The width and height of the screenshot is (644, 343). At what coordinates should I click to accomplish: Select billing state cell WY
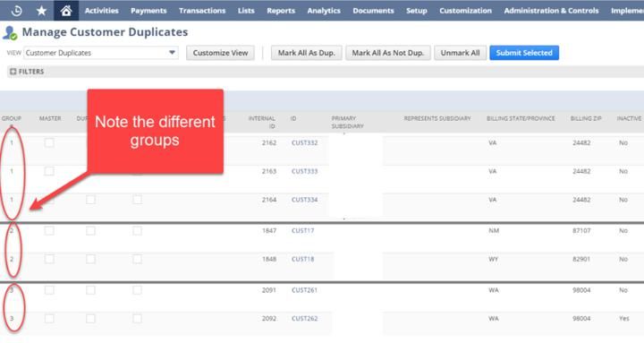(x=493, y=259)
